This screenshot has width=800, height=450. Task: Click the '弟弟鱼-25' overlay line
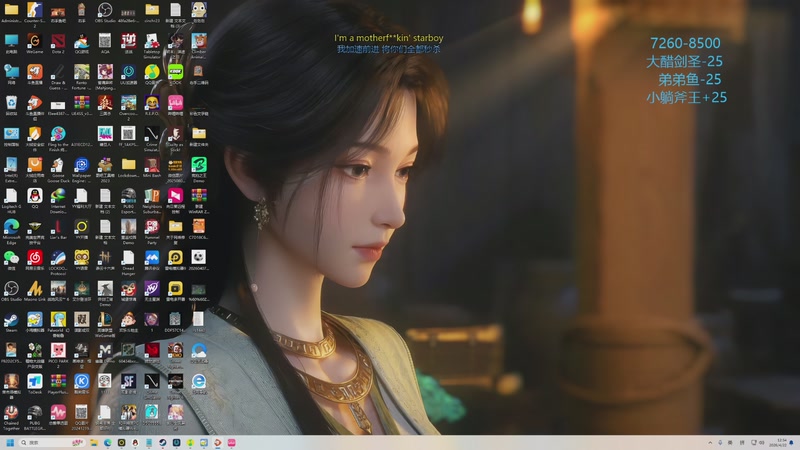[689, 80]
